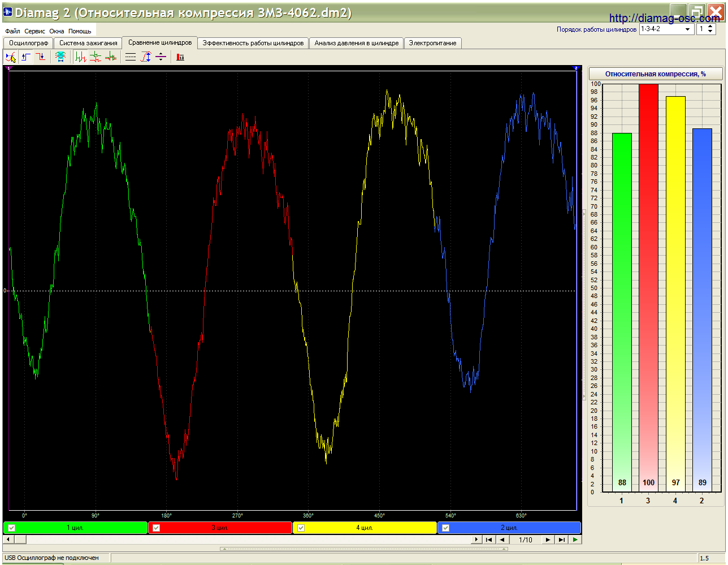This screenshot has height=565, width=728.
Task: Decrease the cylinder number stepper value
Action: click(x=710, y=32)
